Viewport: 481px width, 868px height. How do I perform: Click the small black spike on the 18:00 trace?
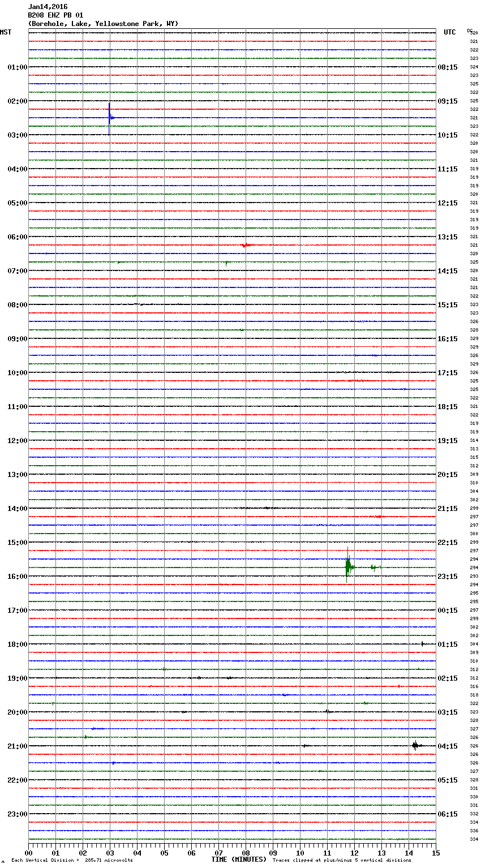[422, 643]
